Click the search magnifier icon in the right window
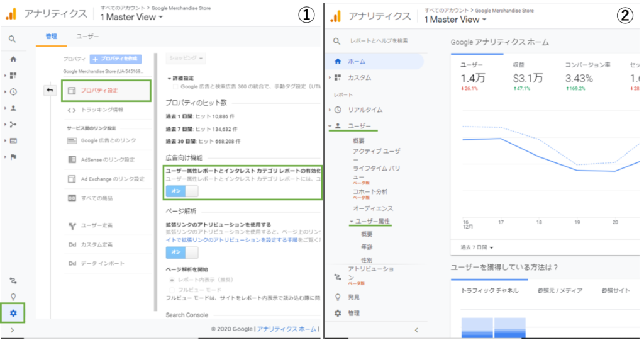 pos(337,41)
